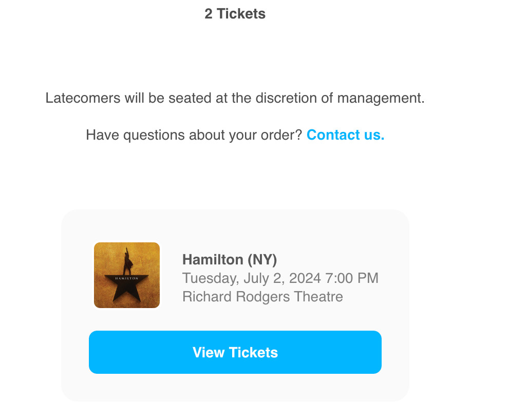This screenshot has width=527, height=420.
Task: Open the View Tickets blue button
Action: (235, 352)
